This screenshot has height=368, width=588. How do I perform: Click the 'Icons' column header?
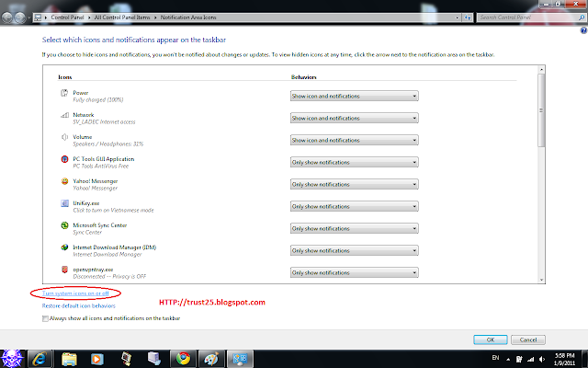[65, 77]
